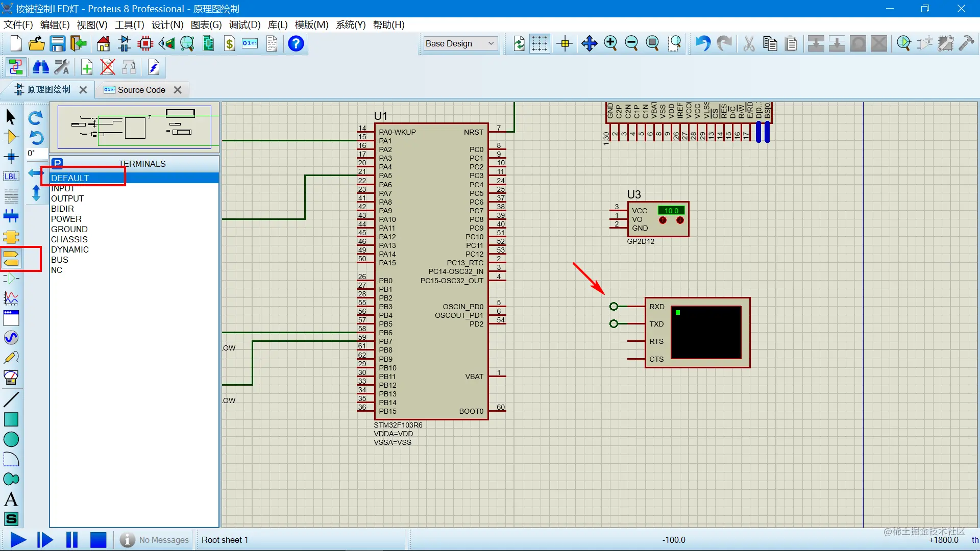Select the Wire label LBL tool
Screen dimensions: 980x551
(x=11, y=177)
